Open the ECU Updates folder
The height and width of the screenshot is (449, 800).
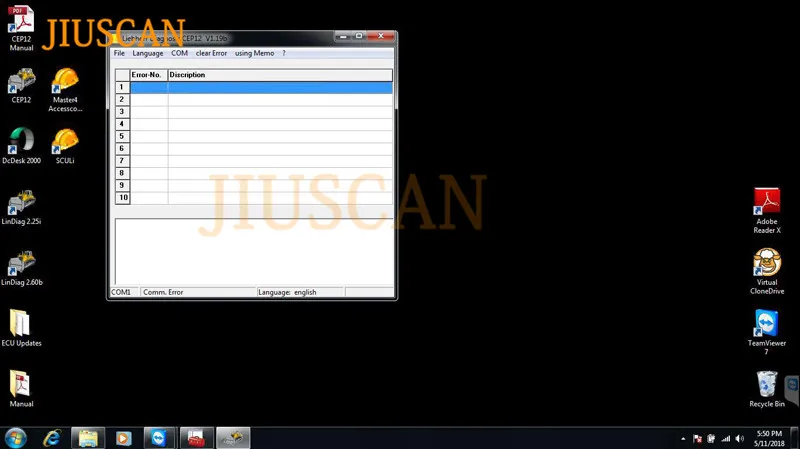tap(21, 328)
